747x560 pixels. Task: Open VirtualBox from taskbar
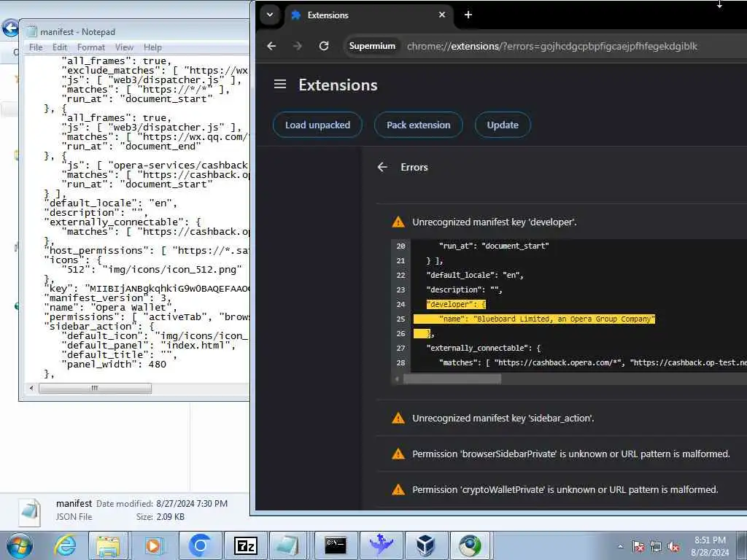(x=425, y=545)
